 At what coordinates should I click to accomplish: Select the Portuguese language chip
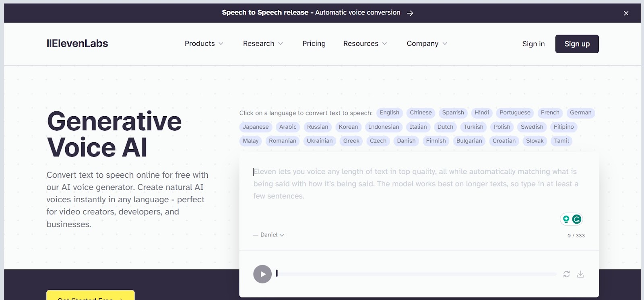tap(515, 113)
